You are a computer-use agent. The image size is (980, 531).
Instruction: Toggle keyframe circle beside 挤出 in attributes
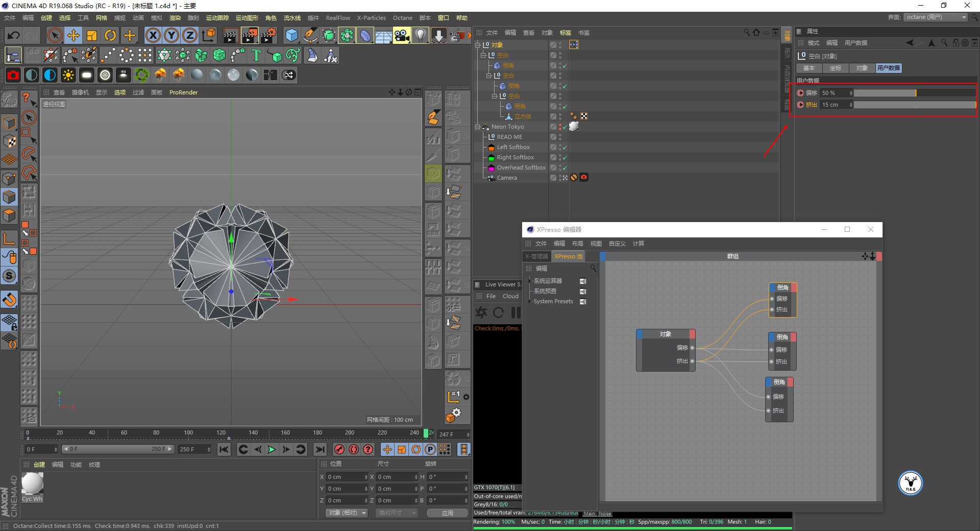tap(800, 105)
